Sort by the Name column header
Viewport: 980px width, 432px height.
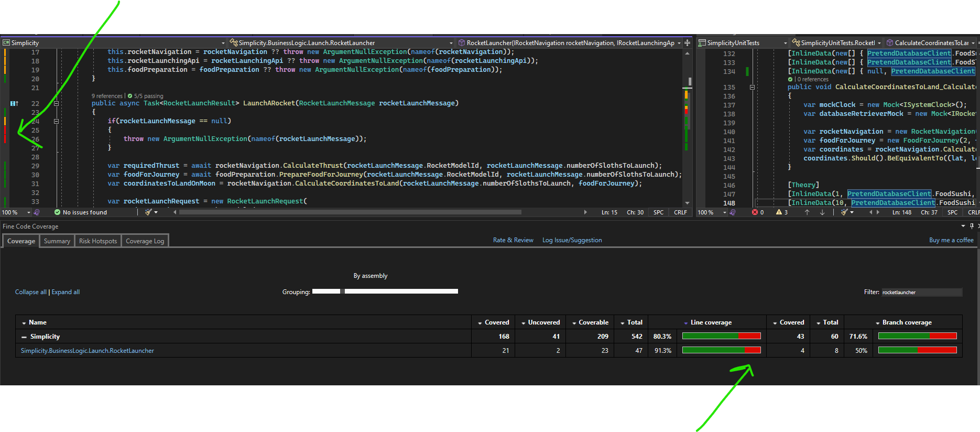click(x=38, y=322)
